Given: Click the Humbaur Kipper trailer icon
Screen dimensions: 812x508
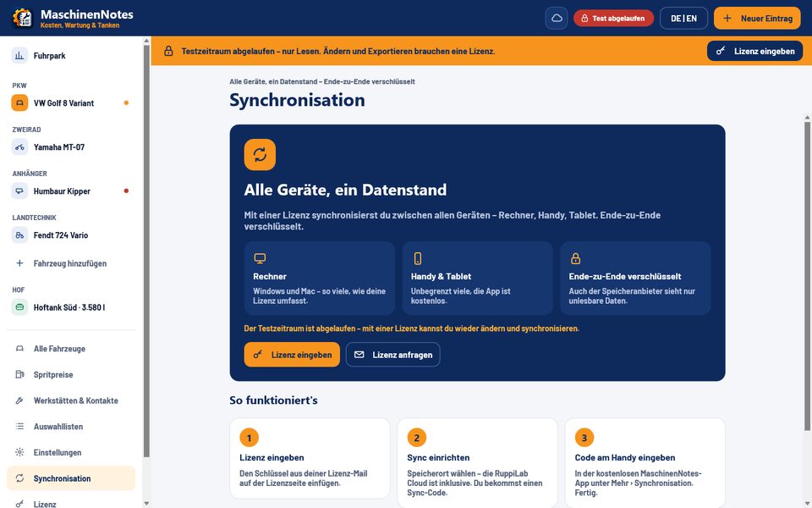Looking at the screenshot, I should pos(19,190).
